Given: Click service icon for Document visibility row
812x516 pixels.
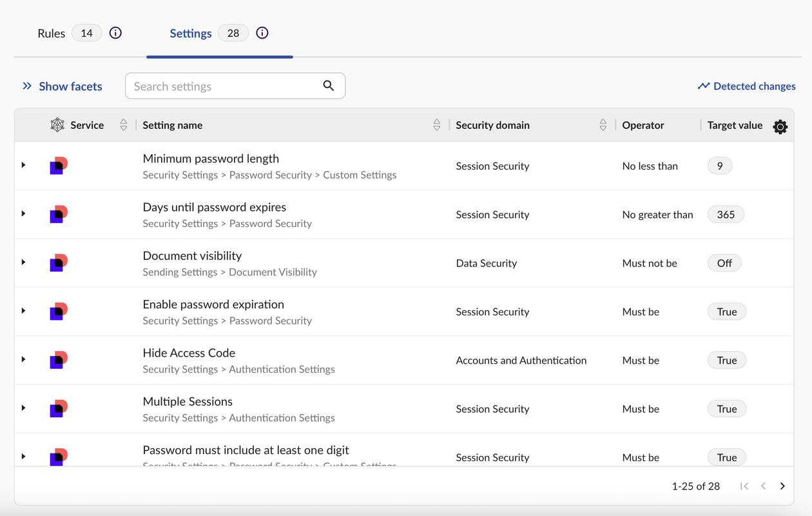Looking at the screenshot, I should coord(59,263).
